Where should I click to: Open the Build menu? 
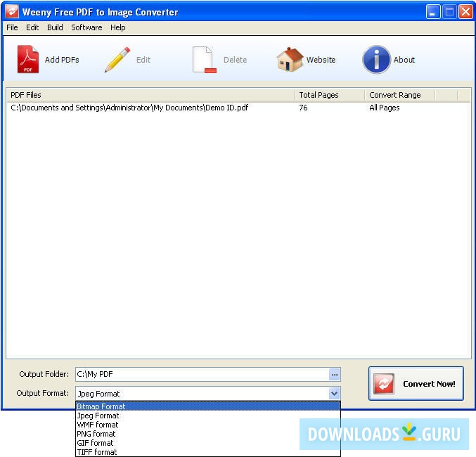pyautogui.click(x=55, y=27)
